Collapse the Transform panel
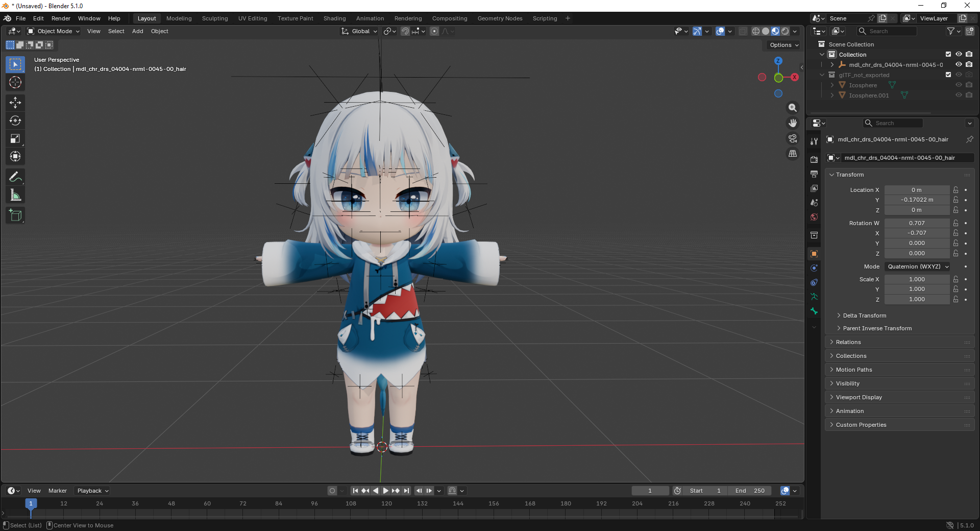 click(x=899, y=175)
